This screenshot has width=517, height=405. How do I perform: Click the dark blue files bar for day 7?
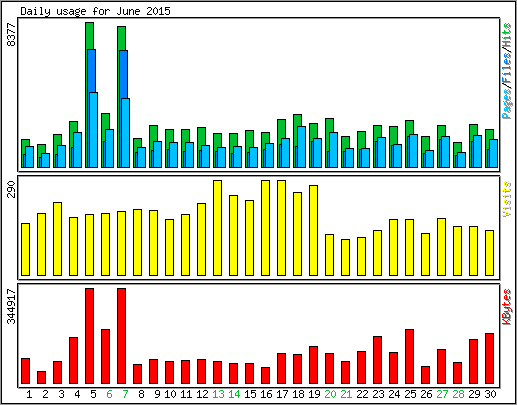coord(124,74)
